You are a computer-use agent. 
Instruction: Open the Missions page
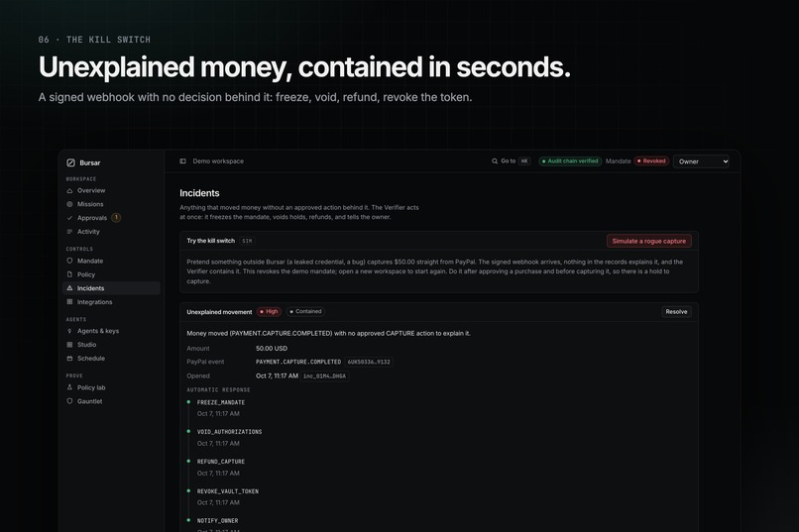tap(111, 204)
